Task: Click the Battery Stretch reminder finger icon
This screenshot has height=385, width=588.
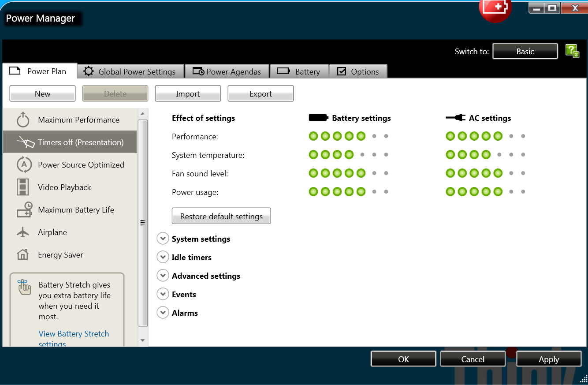Action: click(24, 287)
